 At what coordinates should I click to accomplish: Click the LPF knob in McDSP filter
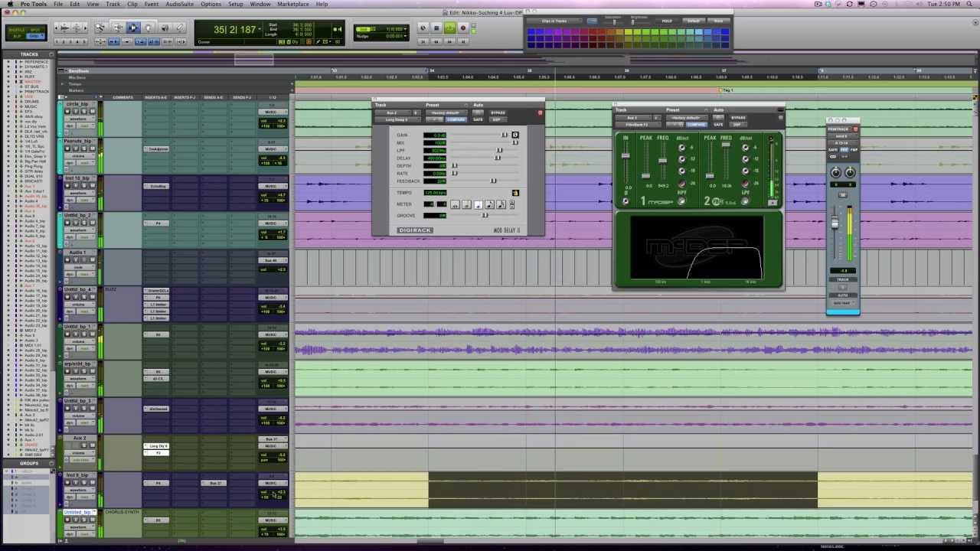[745, 201]
